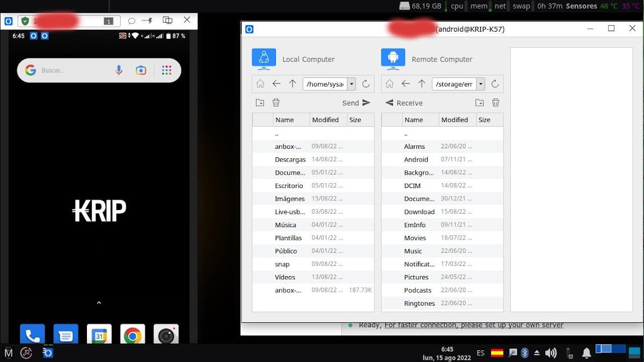644x362 pixels.
Task: Go to remote computer home folder
Action: pyautogui.click(x=390, y=84)
